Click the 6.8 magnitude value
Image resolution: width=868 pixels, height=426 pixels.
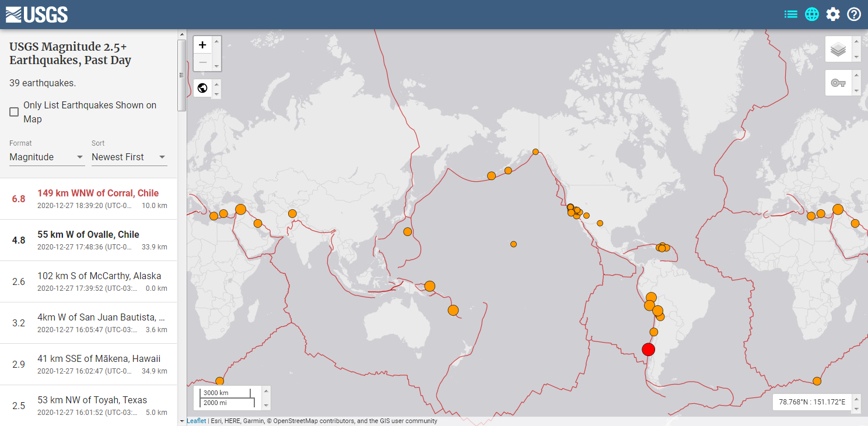[x=19, y=199]
